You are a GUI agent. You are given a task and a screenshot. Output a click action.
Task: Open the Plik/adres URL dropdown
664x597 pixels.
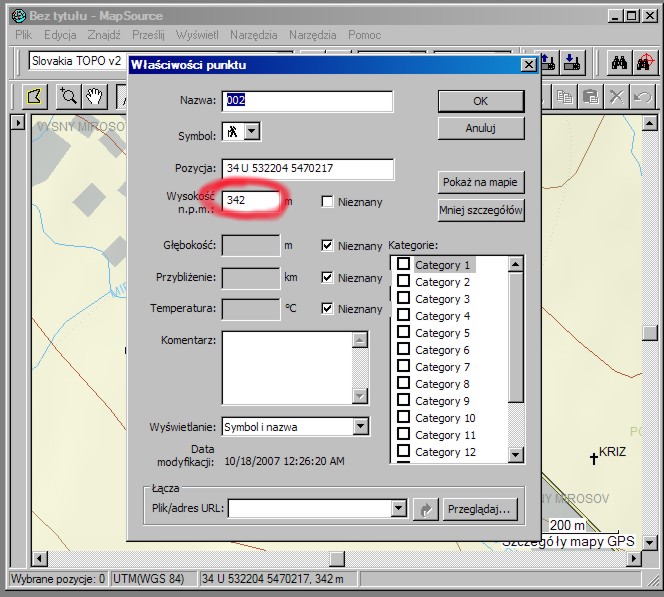tap(399, 509)
